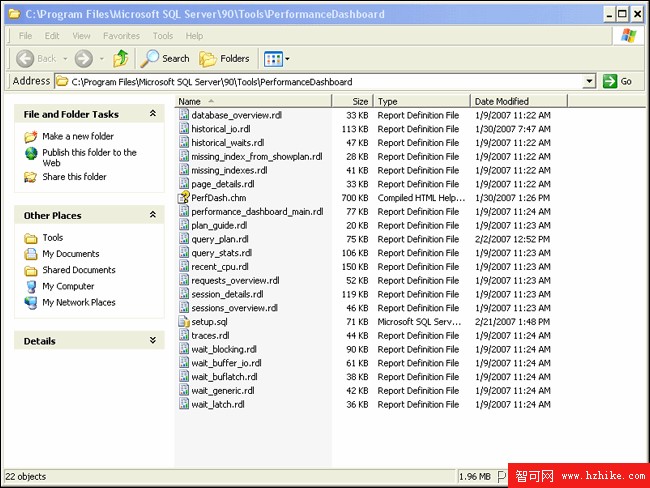Viewport: 650px width, 488px height.
Task: Select the setup.sql file icon
Action: tap(184, 322)
